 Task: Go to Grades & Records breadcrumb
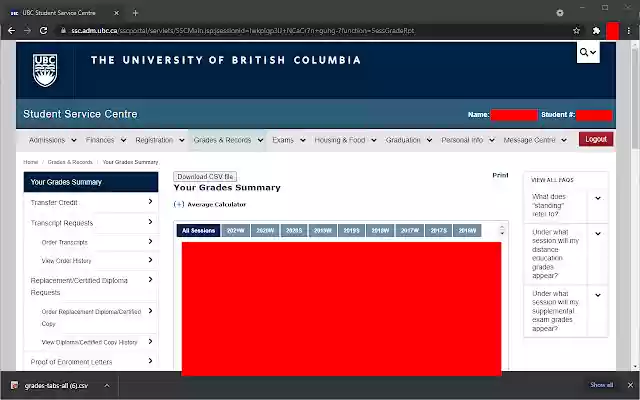70,162
